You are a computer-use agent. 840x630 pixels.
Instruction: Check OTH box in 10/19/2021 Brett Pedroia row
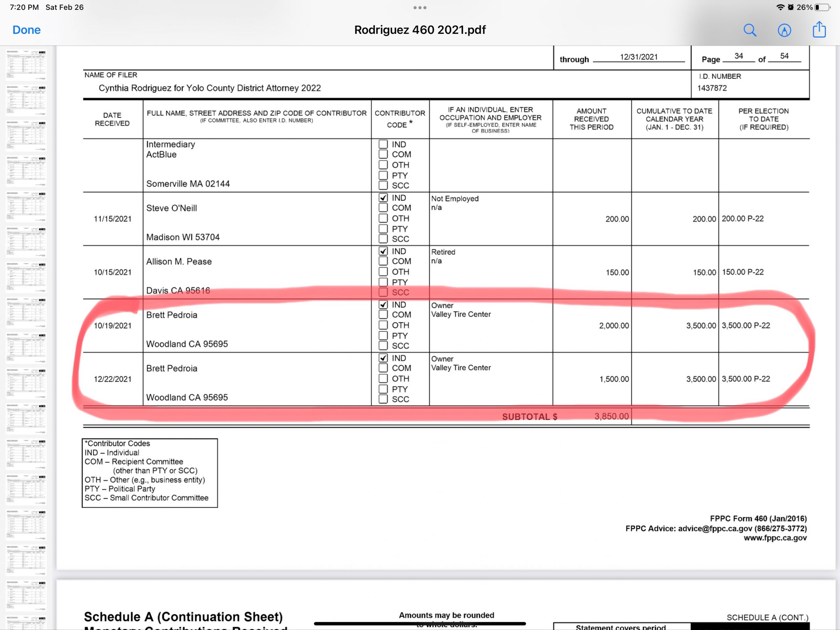[383, 325]
